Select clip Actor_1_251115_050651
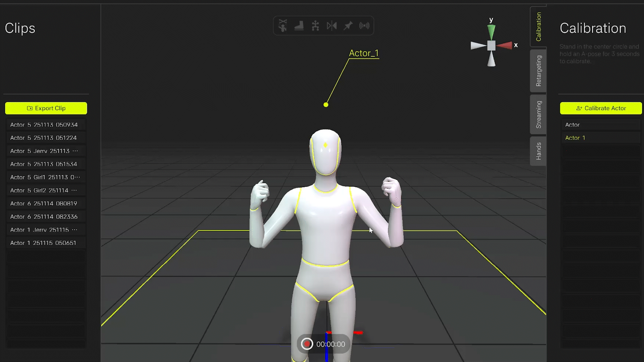 [x=43, y=243]
